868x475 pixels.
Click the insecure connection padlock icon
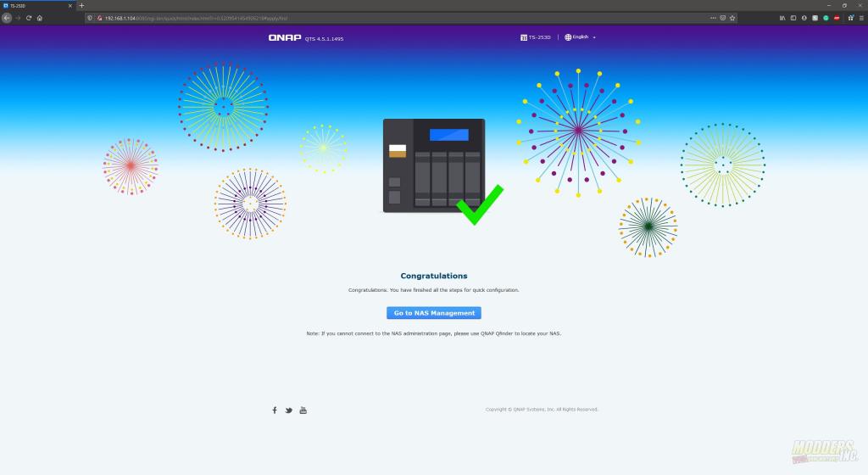100,18
